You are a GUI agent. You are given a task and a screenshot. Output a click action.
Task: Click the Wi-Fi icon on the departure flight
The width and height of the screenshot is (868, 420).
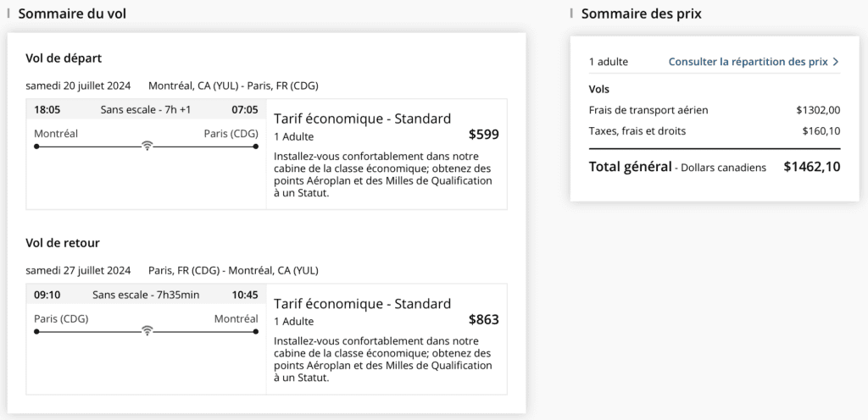point(147,146)
